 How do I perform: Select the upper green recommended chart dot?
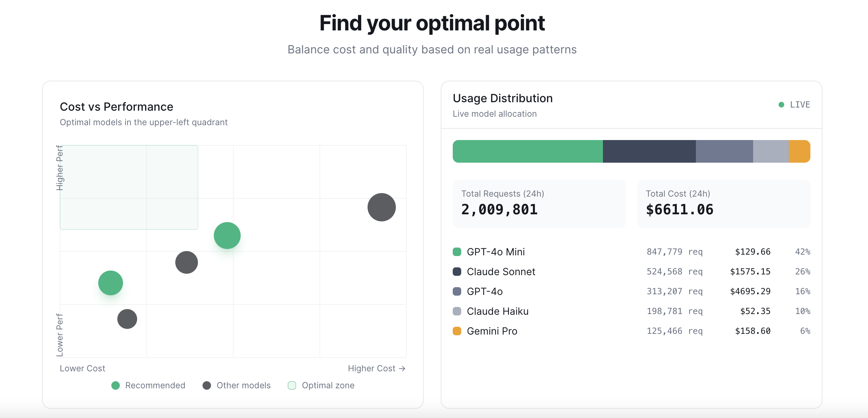[x=227, y=236]
